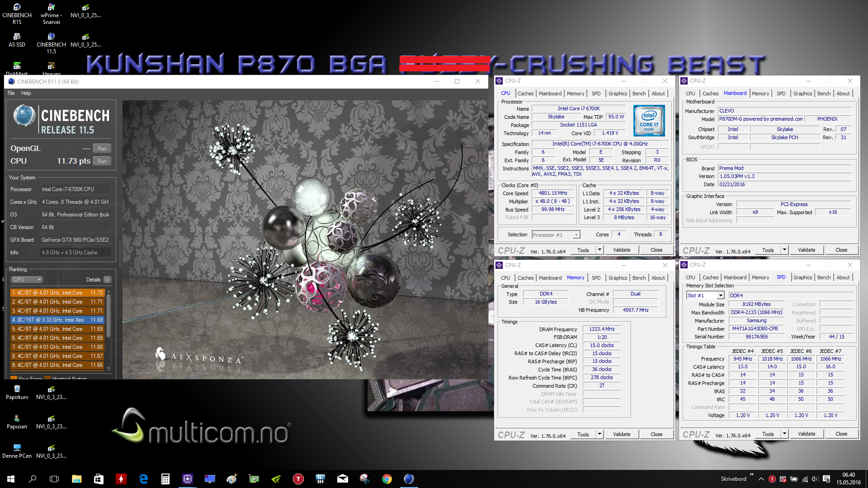Launch Google Chrome from the taskbar
This screenshot has height=488, width=868.
[387, 479]
